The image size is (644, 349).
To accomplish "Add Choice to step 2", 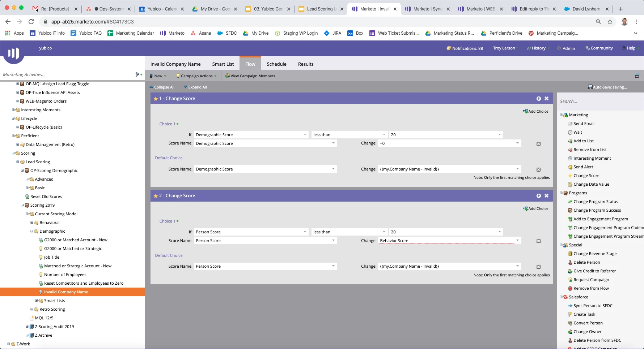I will point(536,208).
